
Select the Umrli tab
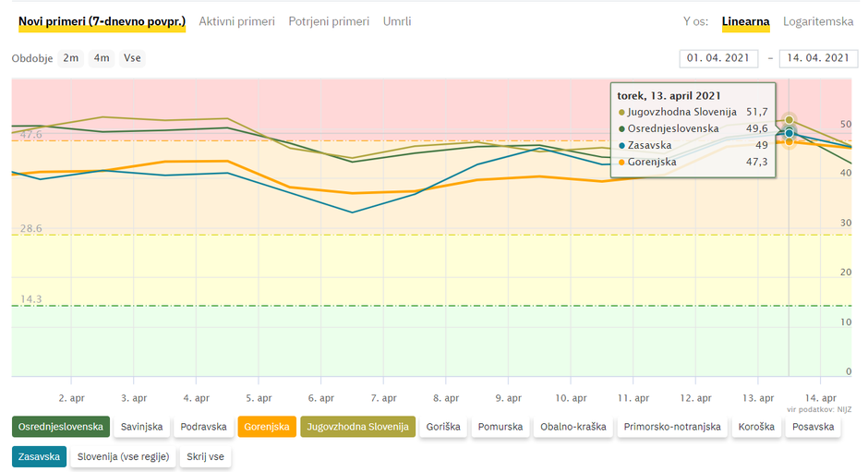[x=397, y=21]
